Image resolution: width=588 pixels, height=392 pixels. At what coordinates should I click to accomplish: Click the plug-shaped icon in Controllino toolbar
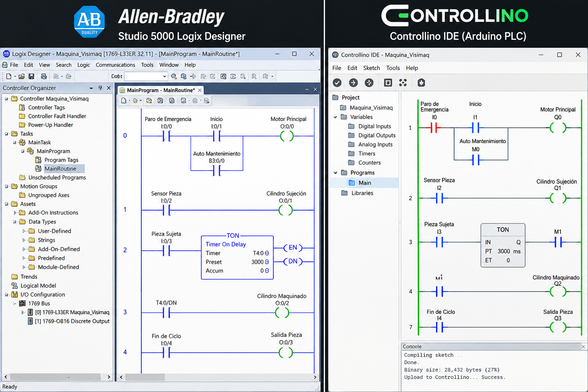click(x=421, y=83)
